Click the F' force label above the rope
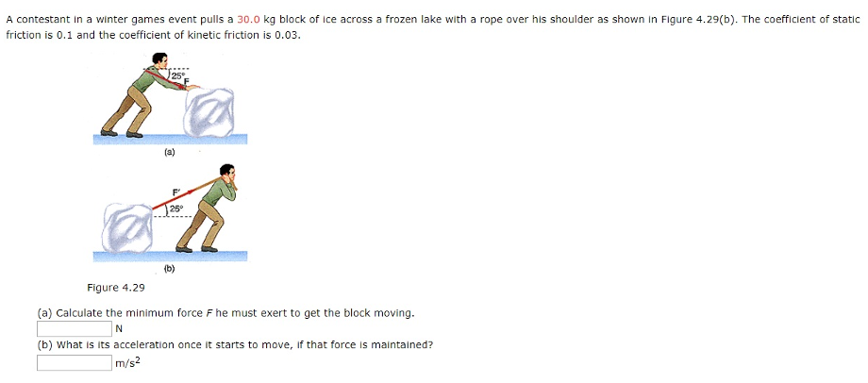Screen dimensions: 868x383 click(176, 192)
